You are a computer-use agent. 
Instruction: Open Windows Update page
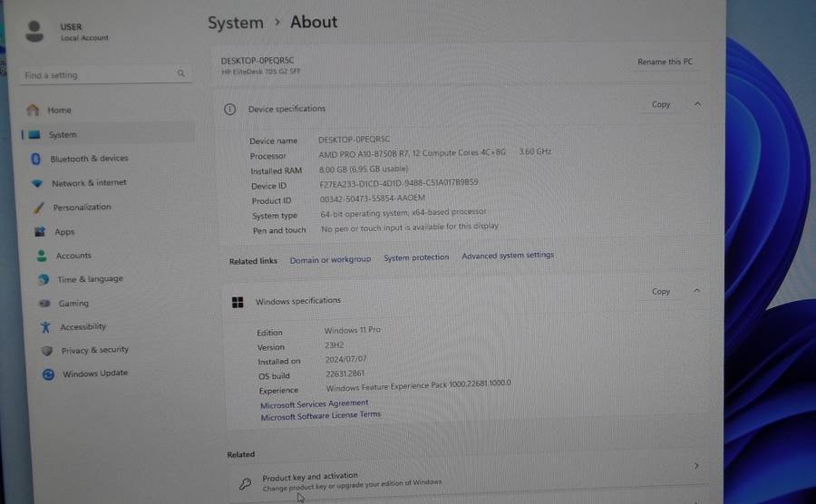click(x=94, y=373)
